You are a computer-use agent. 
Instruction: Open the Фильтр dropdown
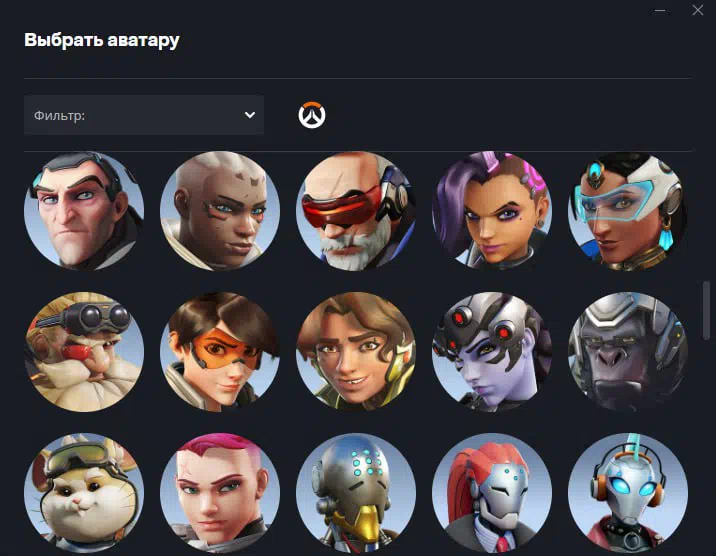pyautogui.click(x=144, y=115)
